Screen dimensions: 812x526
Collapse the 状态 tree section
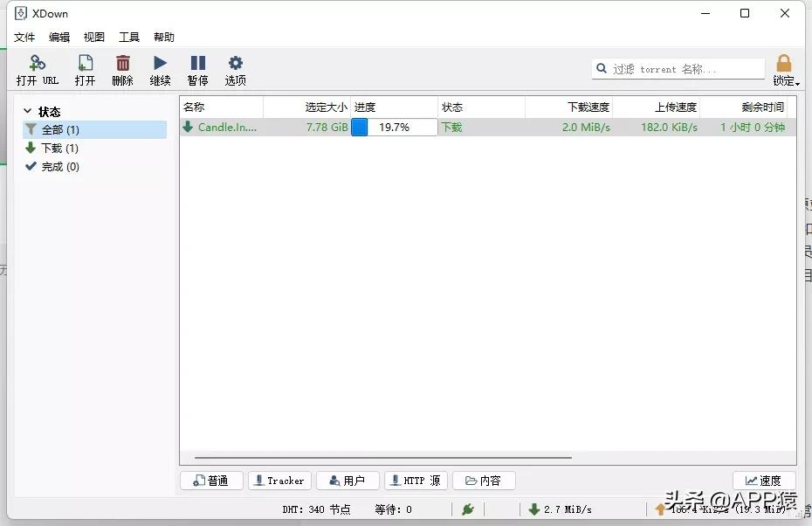pos(28,112)
